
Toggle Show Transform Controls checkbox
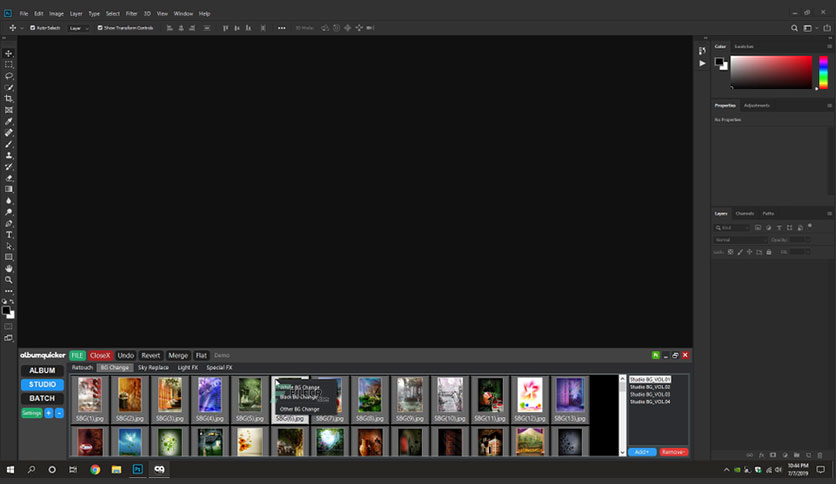pyautogui.click(x=100, y=28)
